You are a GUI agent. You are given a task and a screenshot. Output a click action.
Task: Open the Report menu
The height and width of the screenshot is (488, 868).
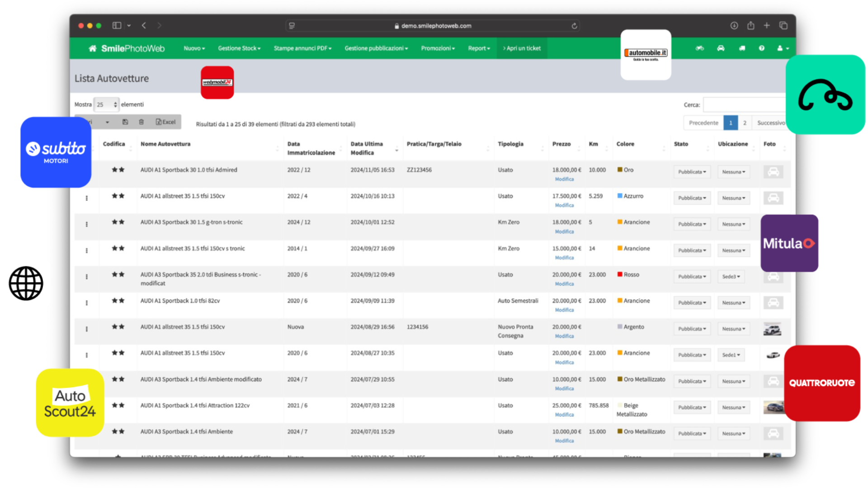click(x=479, y=48)
